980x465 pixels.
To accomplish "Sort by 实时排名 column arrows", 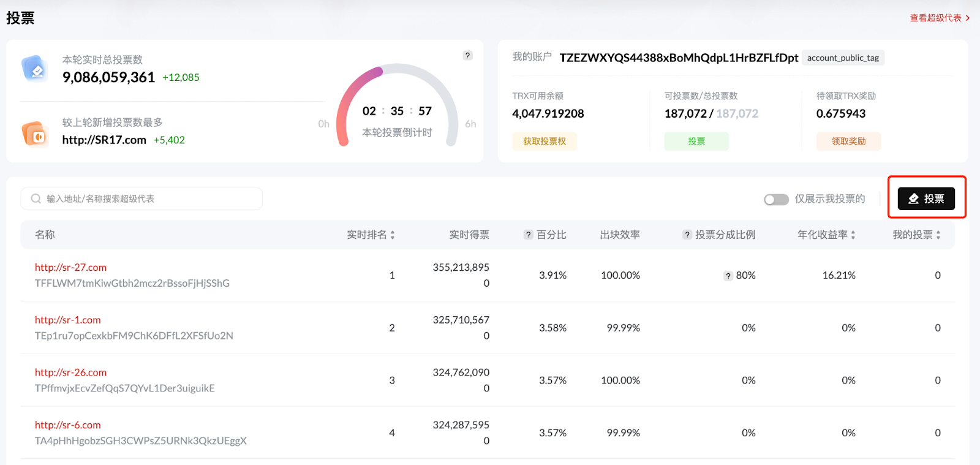I will [393, 235].
